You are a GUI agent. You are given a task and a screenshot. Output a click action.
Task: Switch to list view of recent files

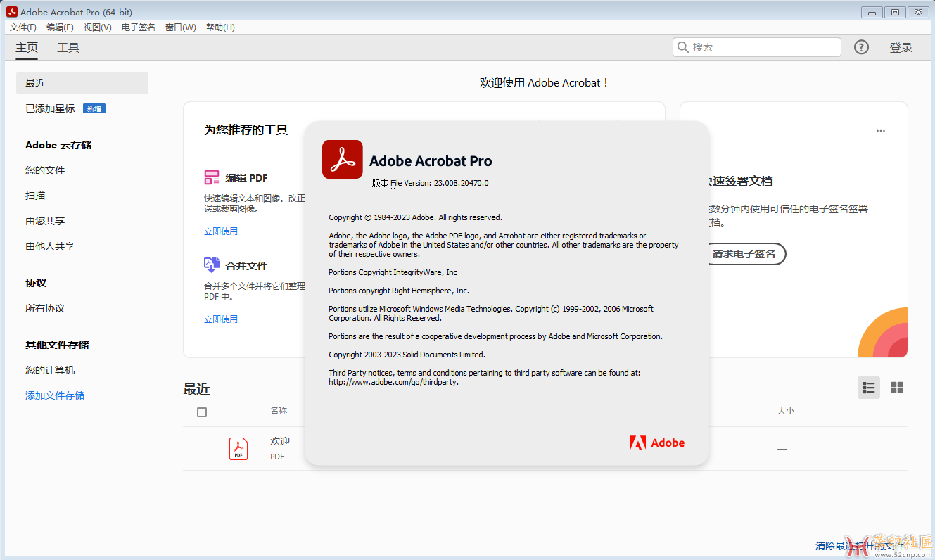tap(869, 388)
